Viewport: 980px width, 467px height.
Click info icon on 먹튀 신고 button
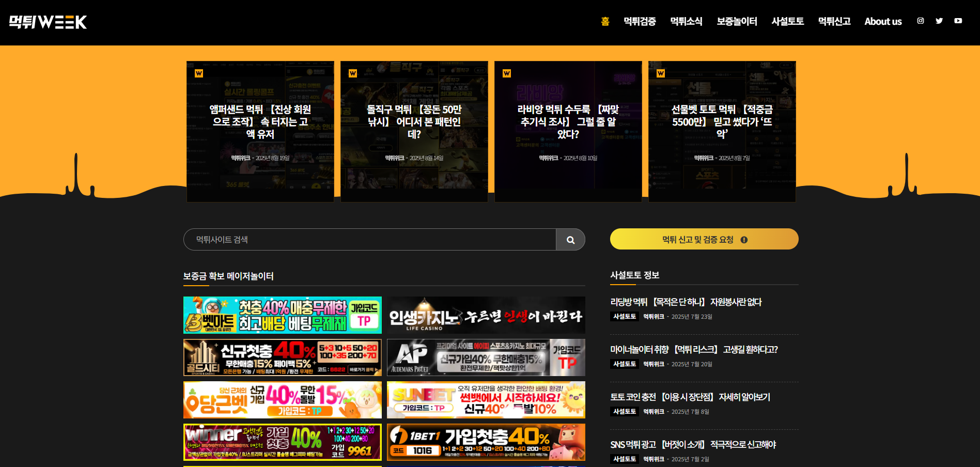click(744, 240)
